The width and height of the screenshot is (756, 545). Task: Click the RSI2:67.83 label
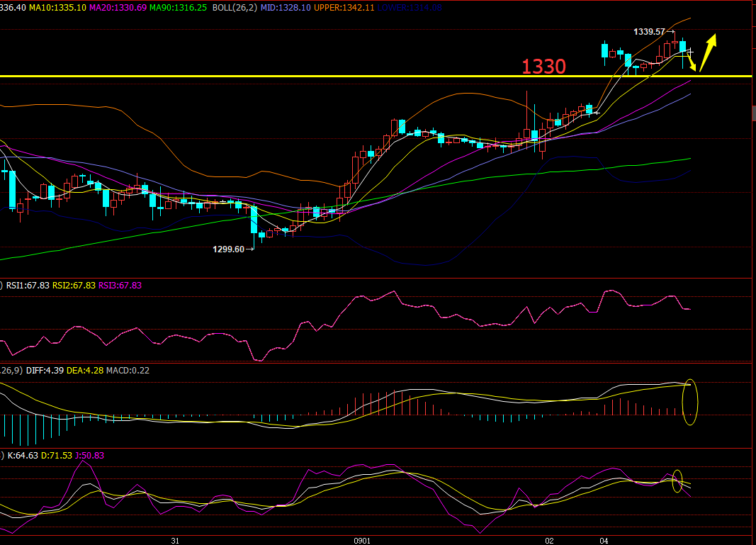pyautogui.click(x=74, y=286)
